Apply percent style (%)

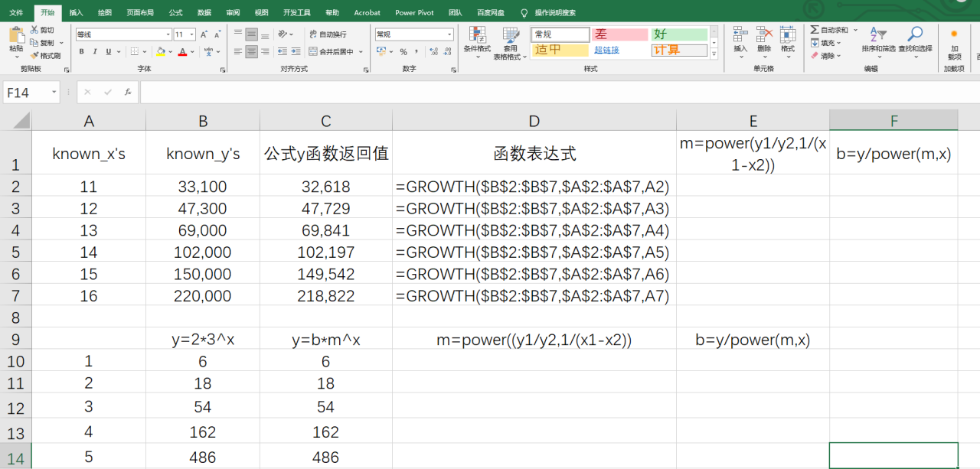(x=403, y=52)
